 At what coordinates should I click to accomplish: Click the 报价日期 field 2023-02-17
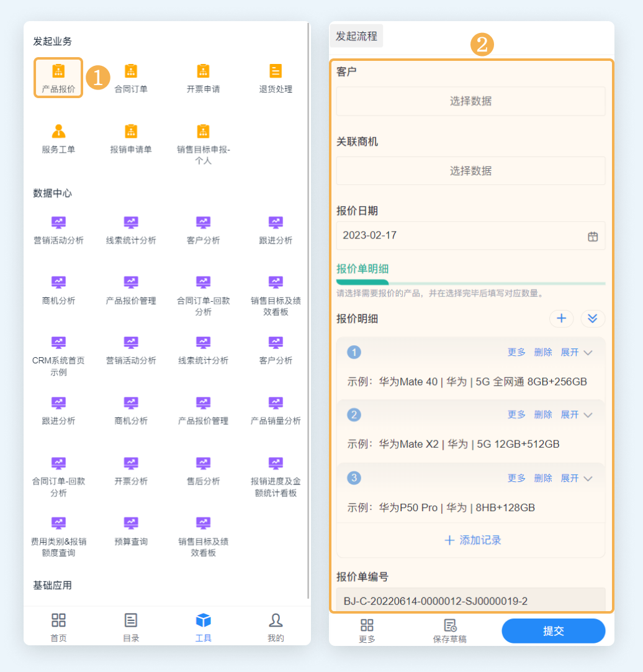pyautogui.click(x=470, y=235)
